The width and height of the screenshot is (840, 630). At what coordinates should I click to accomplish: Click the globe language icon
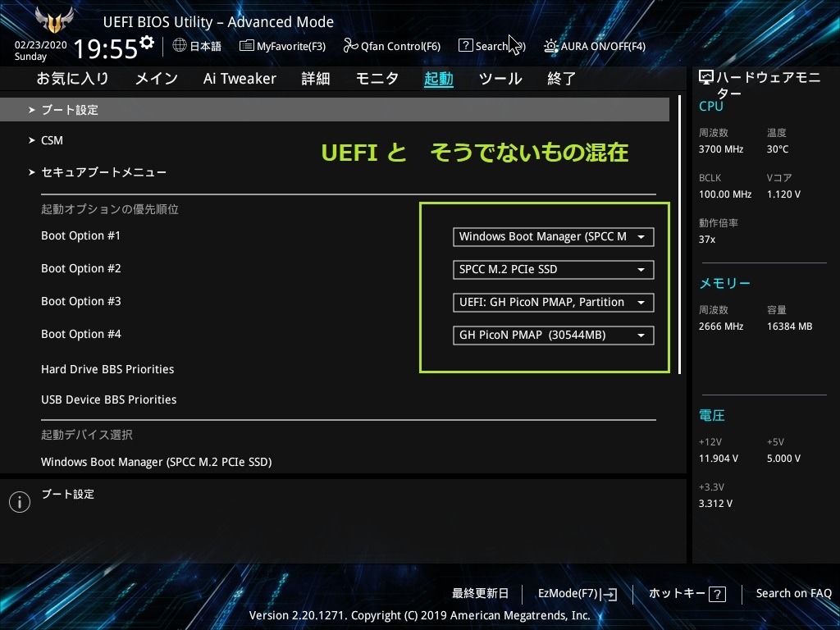180,46
